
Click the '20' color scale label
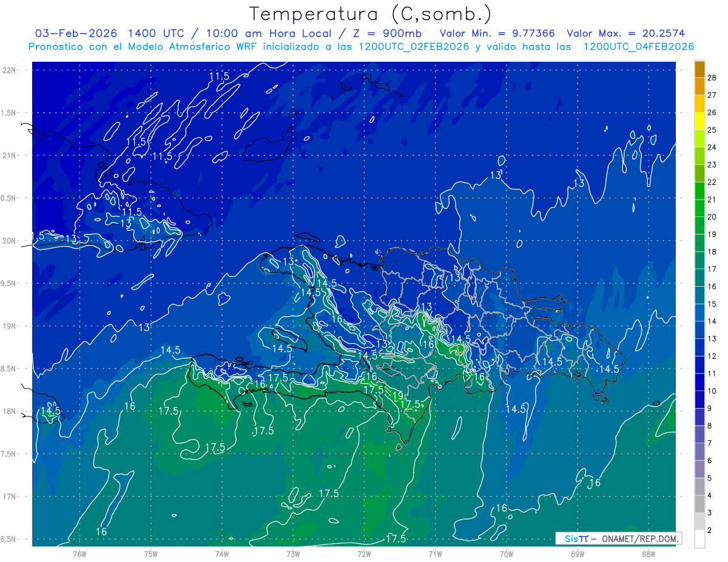point(712,217)
